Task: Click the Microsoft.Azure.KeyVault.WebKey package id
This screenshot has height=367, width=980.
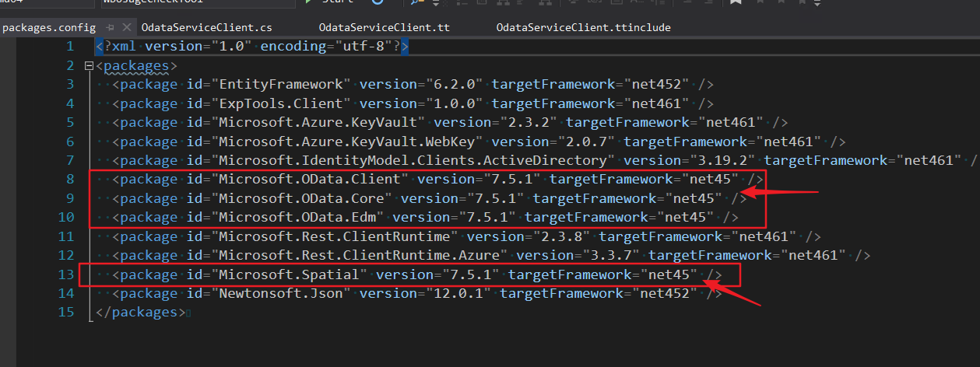Action: coord(347,142)
